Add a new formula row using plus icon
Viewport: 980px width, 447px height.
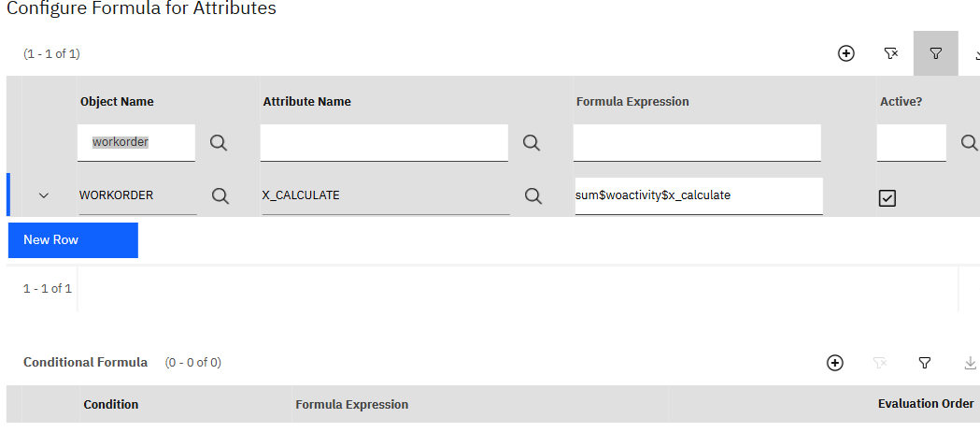click(x=845, y=53)
